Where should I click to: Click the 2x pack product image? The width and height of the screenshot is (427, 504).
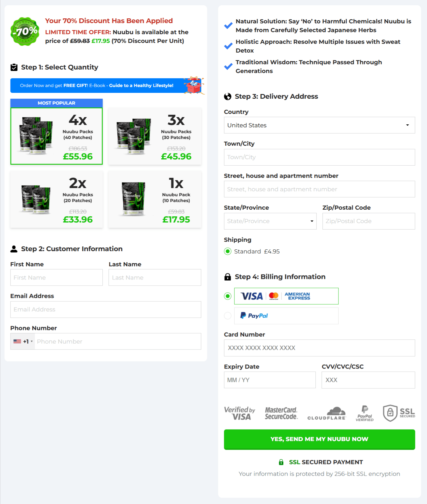coord(36,199)
